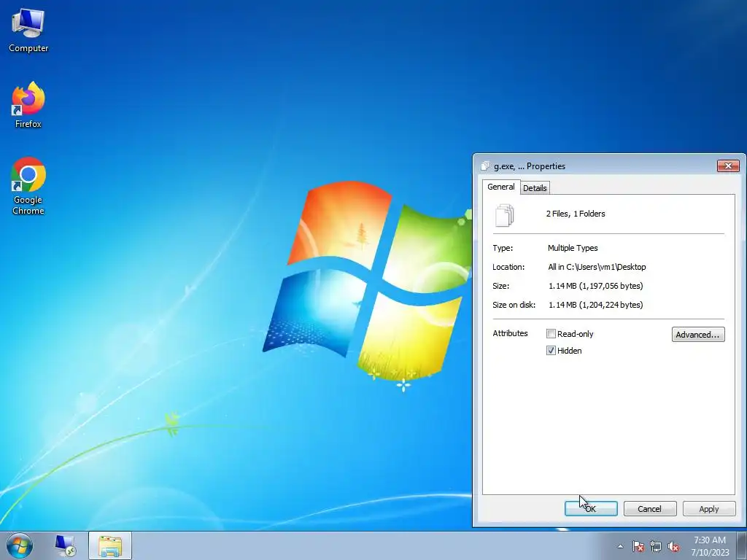Open the remote desktop taskbar icon
This screenshot has width=747, height=560.
[65, 545]
